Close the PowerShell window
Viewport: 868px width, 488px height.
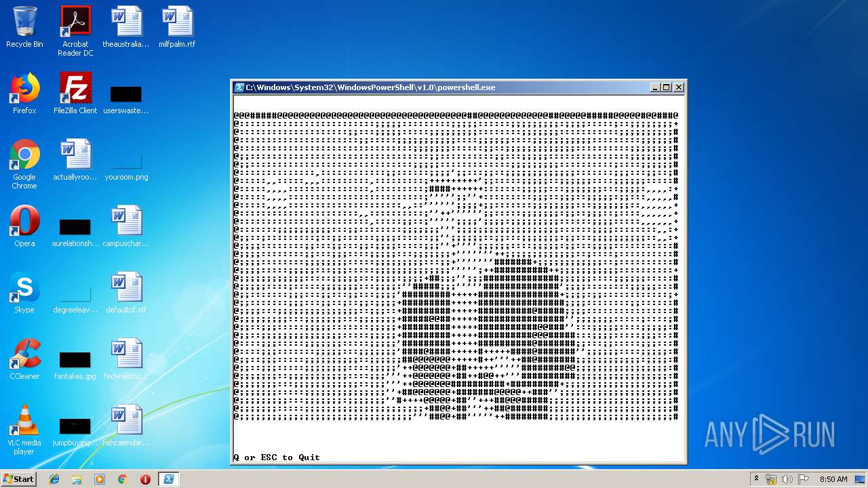(x=679, y=87)
